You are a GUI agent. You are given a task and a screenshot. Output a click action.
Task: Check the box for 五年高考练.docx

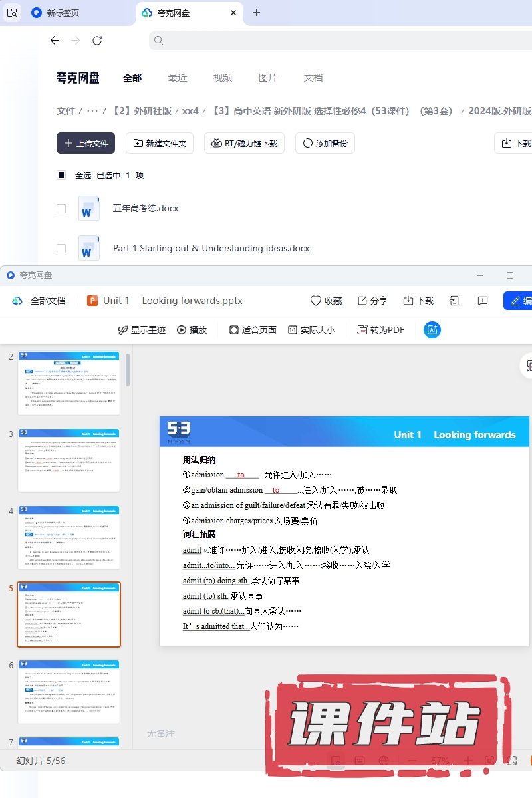tap(61, 208)
